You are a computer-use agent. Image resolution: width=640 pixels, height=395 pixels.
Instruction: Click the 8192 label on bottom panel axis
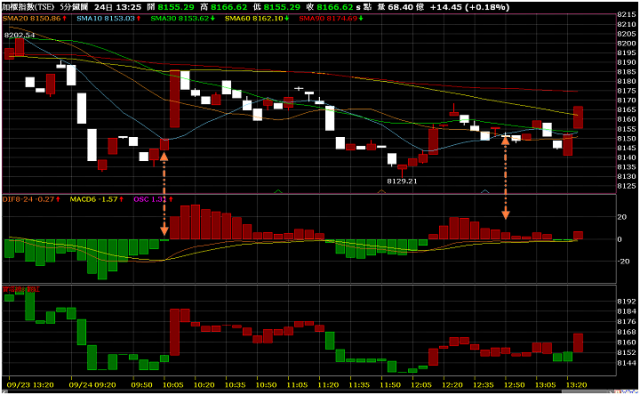point(626,302)
